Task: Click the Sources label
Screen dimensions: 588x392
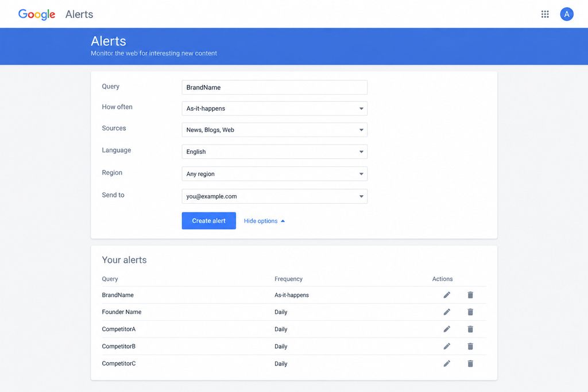Action: tap(114, 128)
